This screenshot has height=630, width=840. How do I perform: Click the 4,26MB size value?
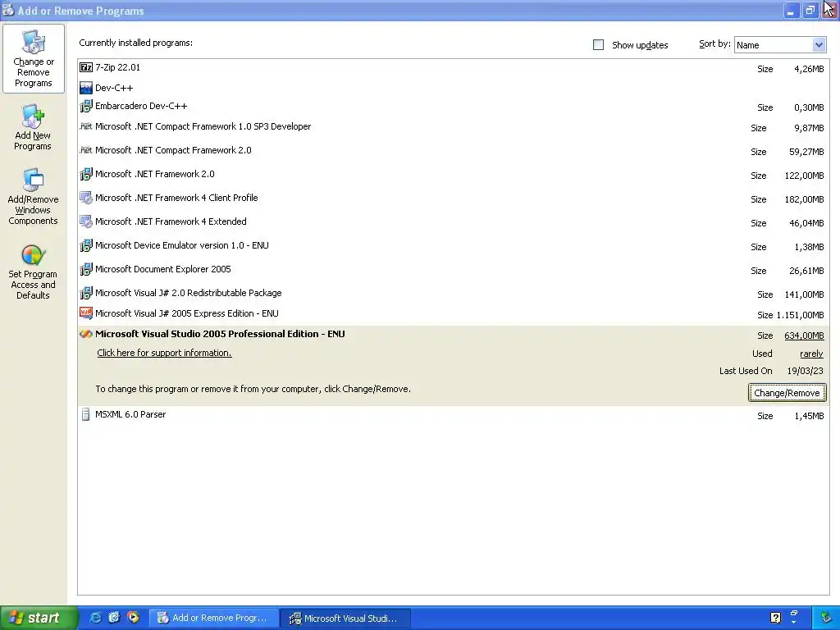click(x=809, y=69)
